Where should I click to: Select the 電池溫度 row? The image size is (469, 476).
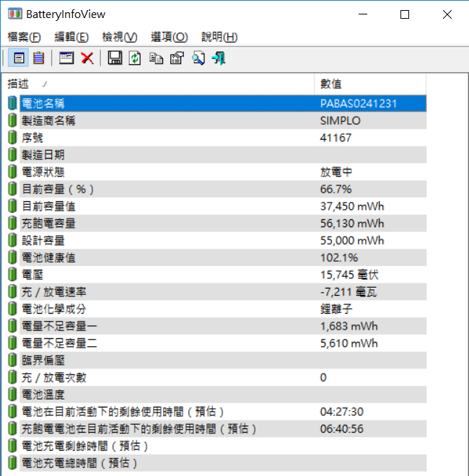[x=217, y=395]
